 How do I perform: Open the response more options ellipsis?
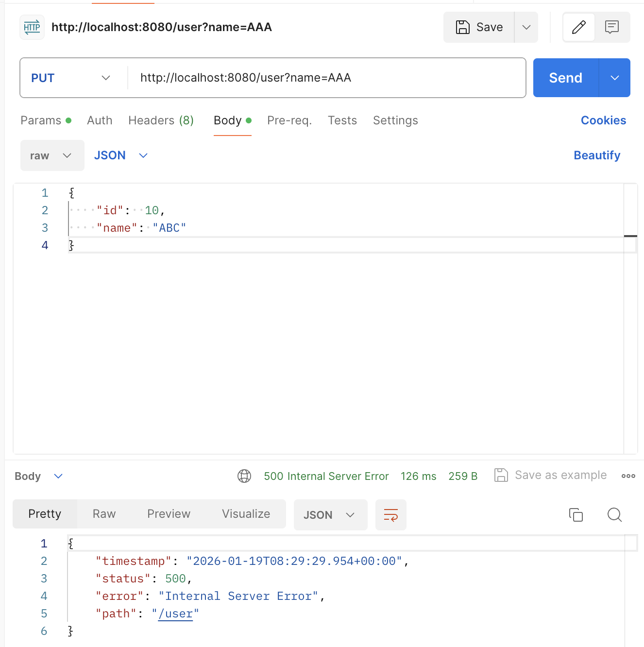pos(628,476)
